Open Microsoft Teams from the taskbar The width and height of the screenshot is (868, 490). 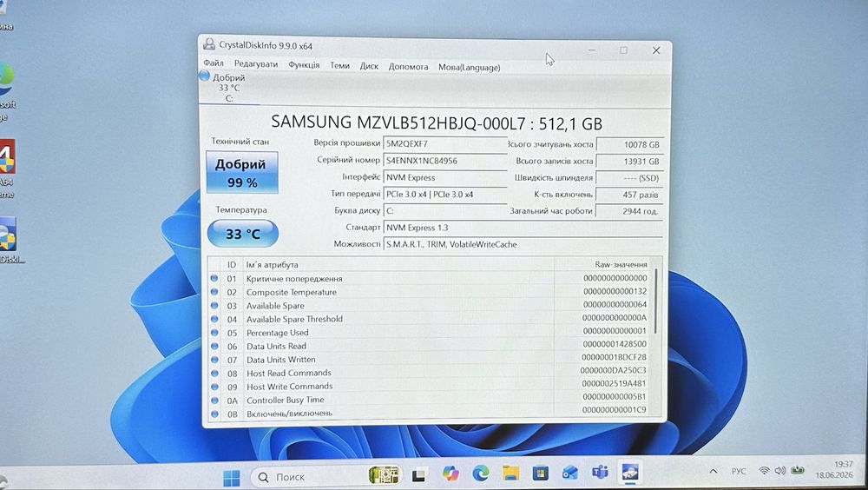600,472
